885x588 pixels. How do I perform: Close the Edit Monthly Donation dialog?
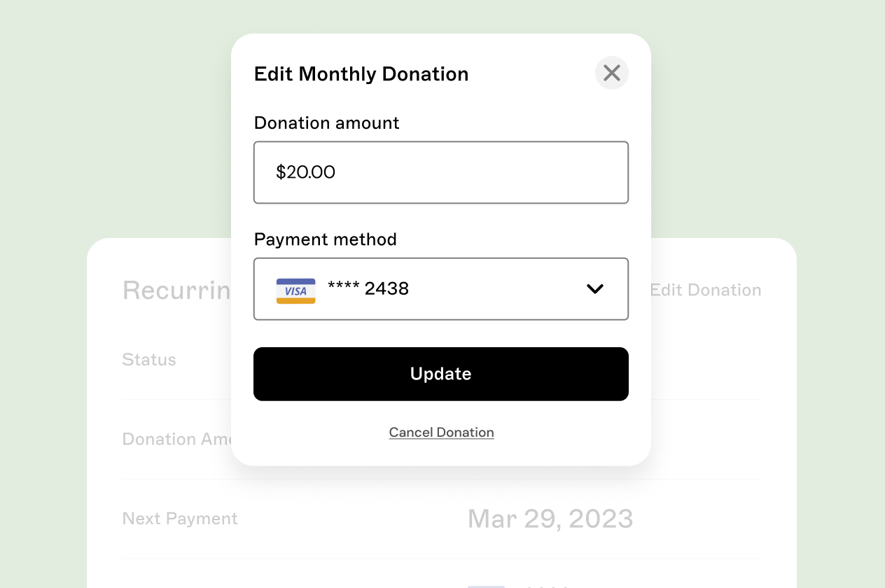pyautogui.click(x=612, y=73)
